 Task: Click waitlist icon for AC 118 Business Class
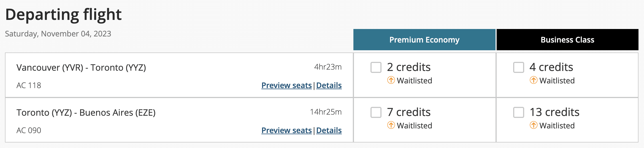pos(534,80)
